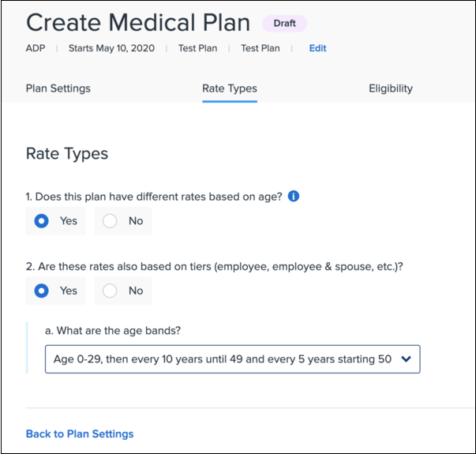Click the 'Age 0-29, then every 10 years' value

[223, 359]
